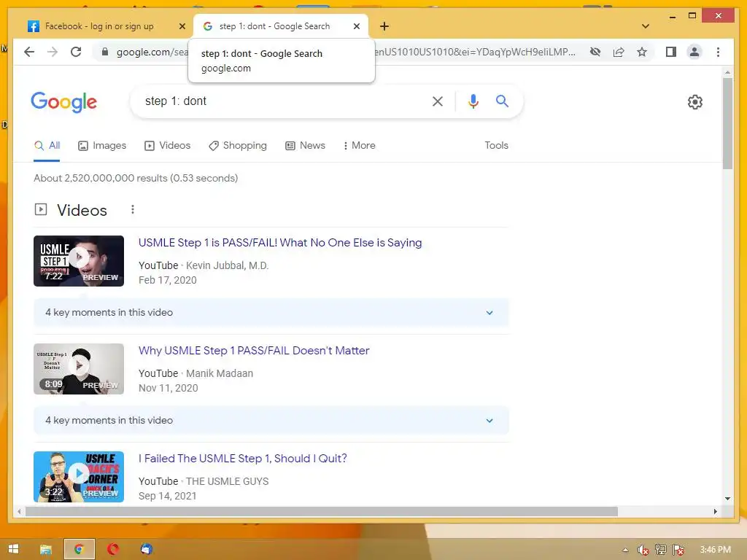Reload the current page
This screenshot has width=747, height=560.
pos(76,52)
